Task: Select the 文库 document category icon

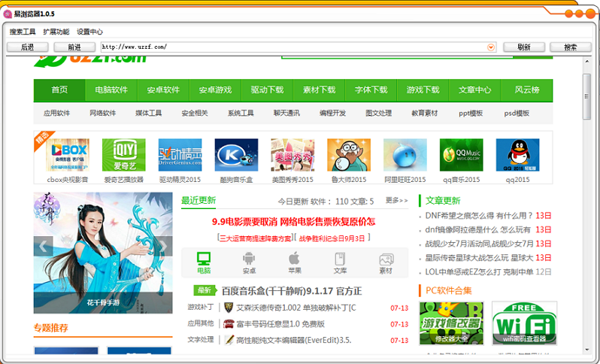Action: 340,259
